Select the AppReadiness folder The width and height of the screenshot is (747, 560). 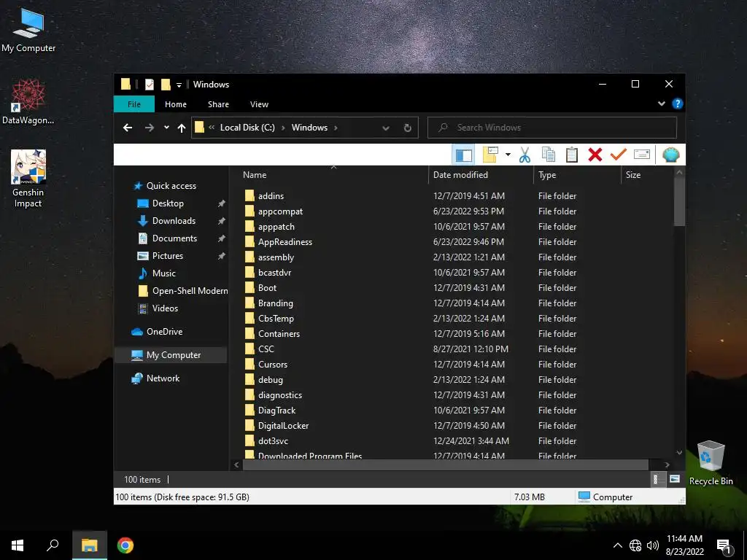pos(285,242)
